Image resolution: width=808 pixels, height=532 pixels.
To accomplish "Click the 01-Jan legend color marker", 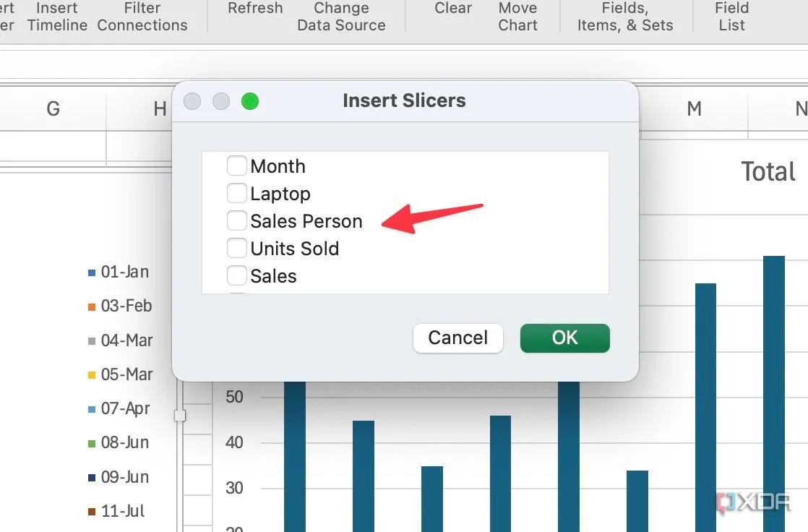I will (x=92, y=273).
